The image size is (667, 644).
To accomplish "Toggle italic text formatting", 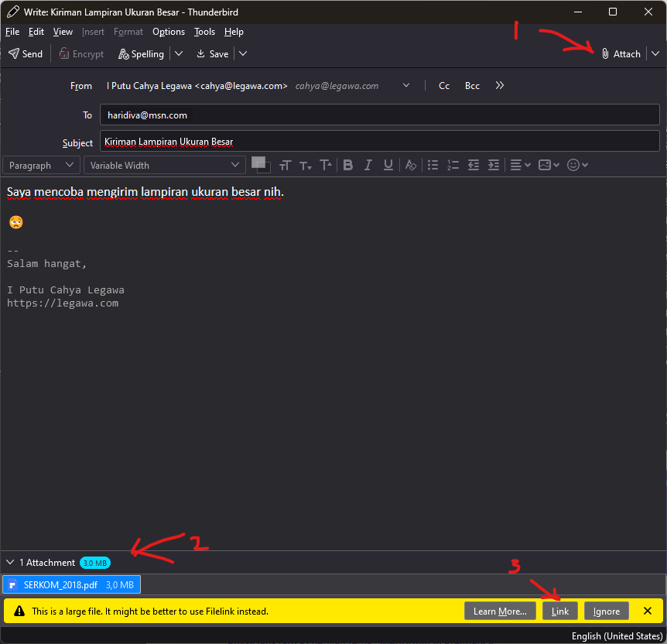I will pos(368,165).
